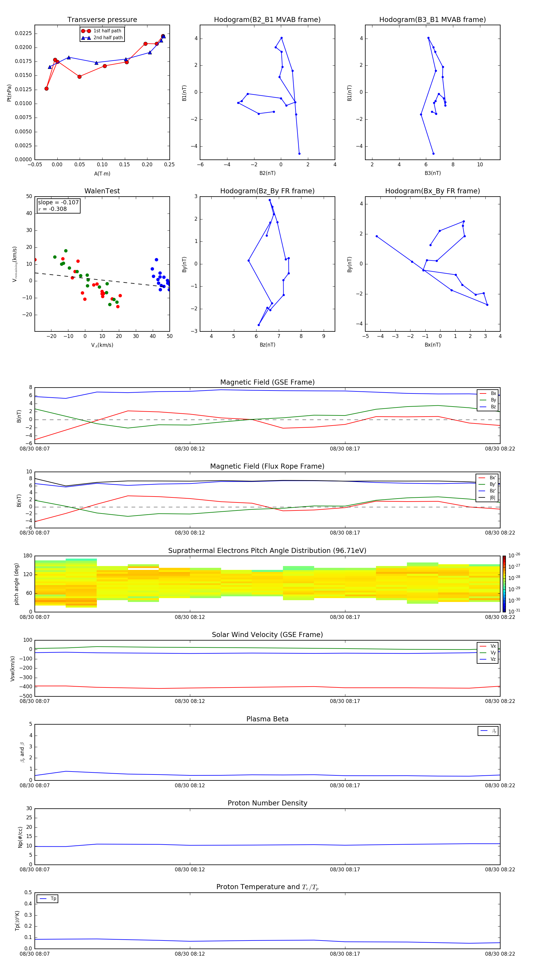Click Bx' entry in flux rope legend
This screenshot has width=535, height=980.
point(487,478)
